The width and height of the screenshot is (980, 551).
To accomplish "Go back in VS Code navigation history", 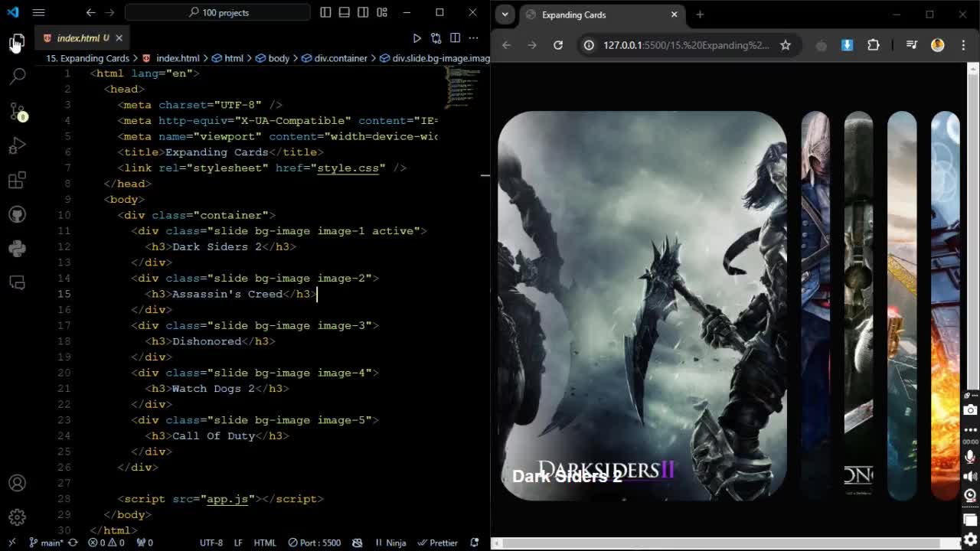I will click(91, 12).
